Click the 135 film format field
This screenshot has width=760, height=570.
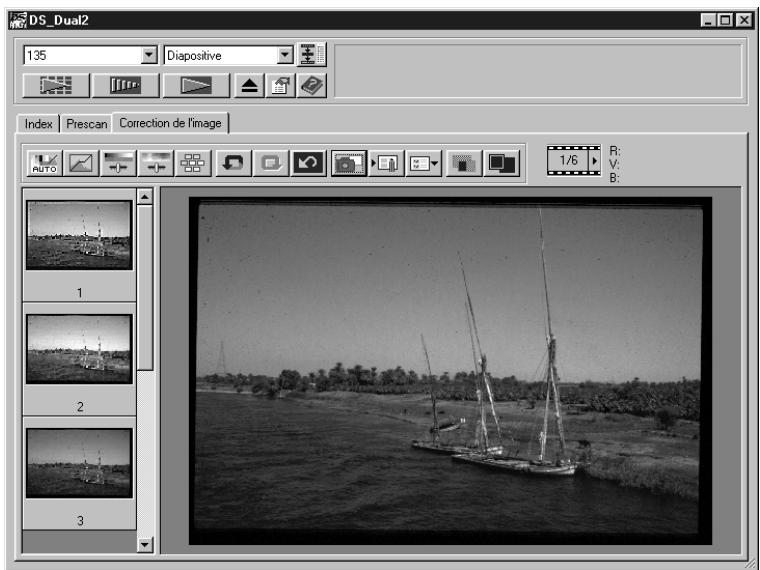(x=90, y=55)
